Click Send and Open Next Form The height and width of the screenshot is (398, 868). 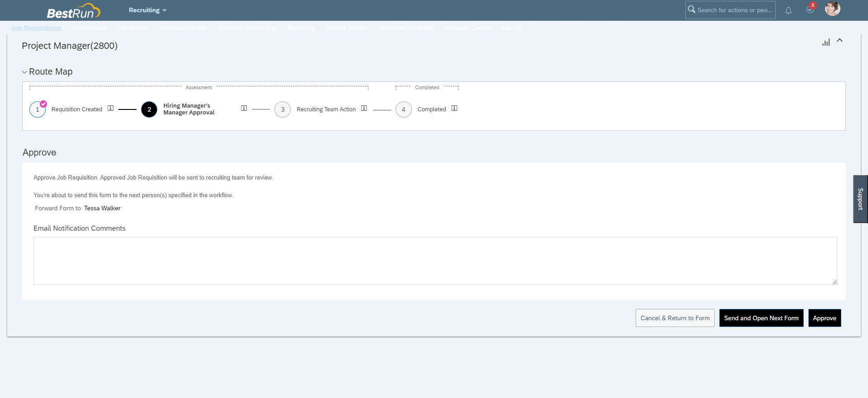pos(761,318)
